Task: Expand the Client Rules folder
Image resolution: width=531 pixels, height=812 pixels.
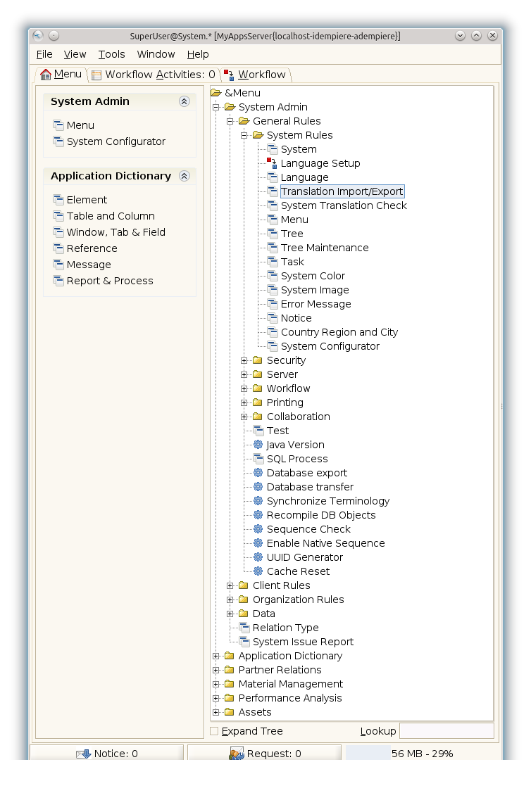Action: click(230, 585)
